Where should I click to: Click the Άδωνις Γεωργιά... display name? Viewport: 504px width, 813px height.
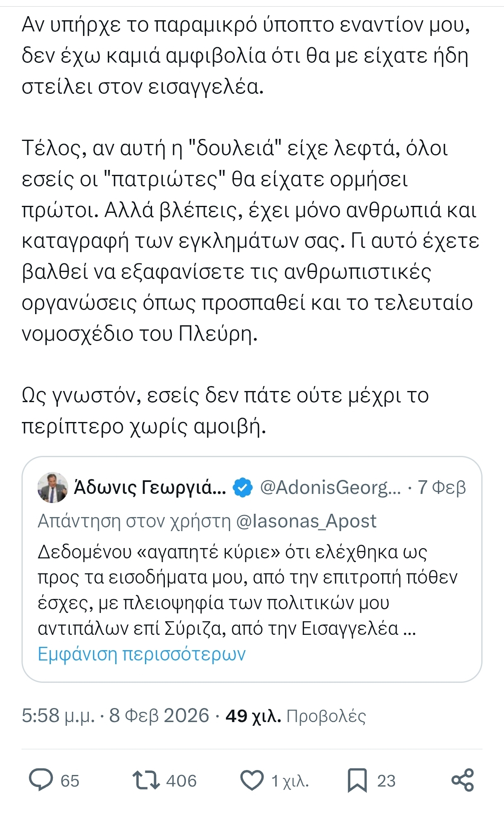pyautogui.click(x=150, y=488)
